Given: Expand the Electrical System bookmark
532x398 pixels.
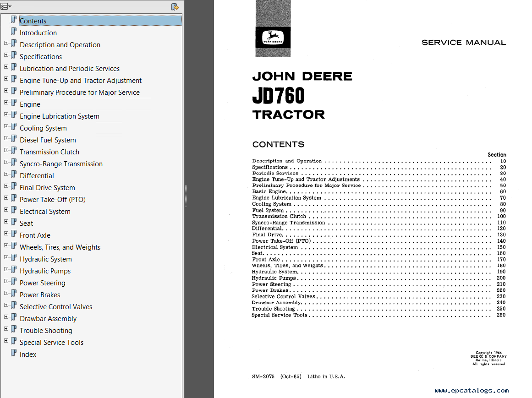Looking at the screenshot, I should click(x=6, y=210).
